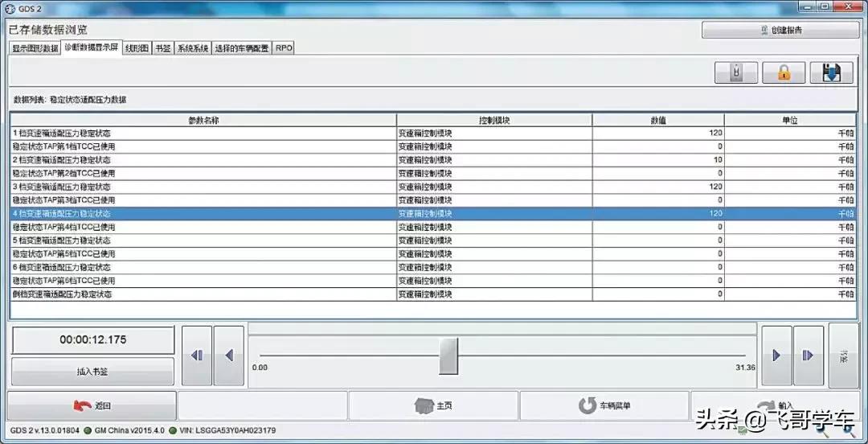This screenshot has width=868, height=444.
Task: Sort by the 参数名称 column header
Action: (x=203, y=120)
